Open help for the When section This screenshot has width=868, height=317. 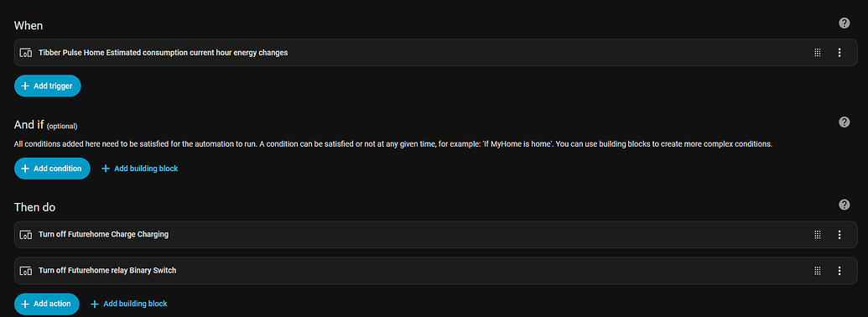tap(845, 23)
